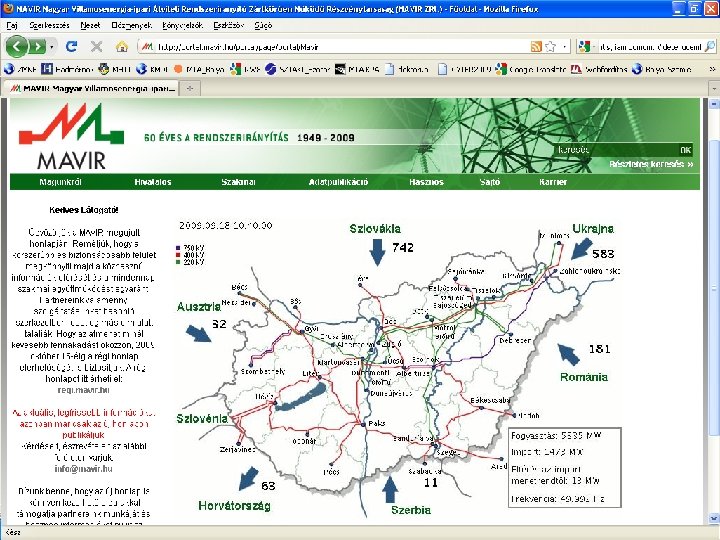Image resolution: width=720 pixels, height=540 pixels.
Task: Open the Eredmény bookmark
Action: click(x=67, y=69)
